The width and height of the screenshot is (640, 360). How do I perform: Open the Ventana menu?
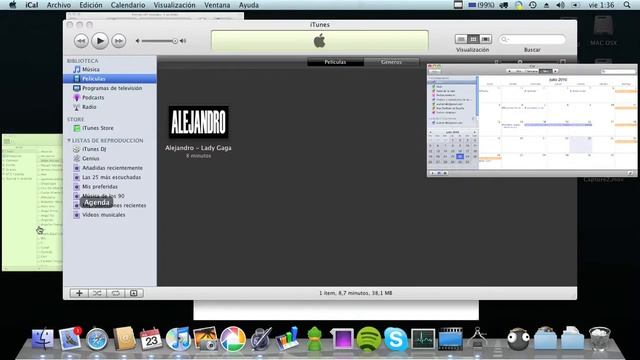[x=217, y=5]
